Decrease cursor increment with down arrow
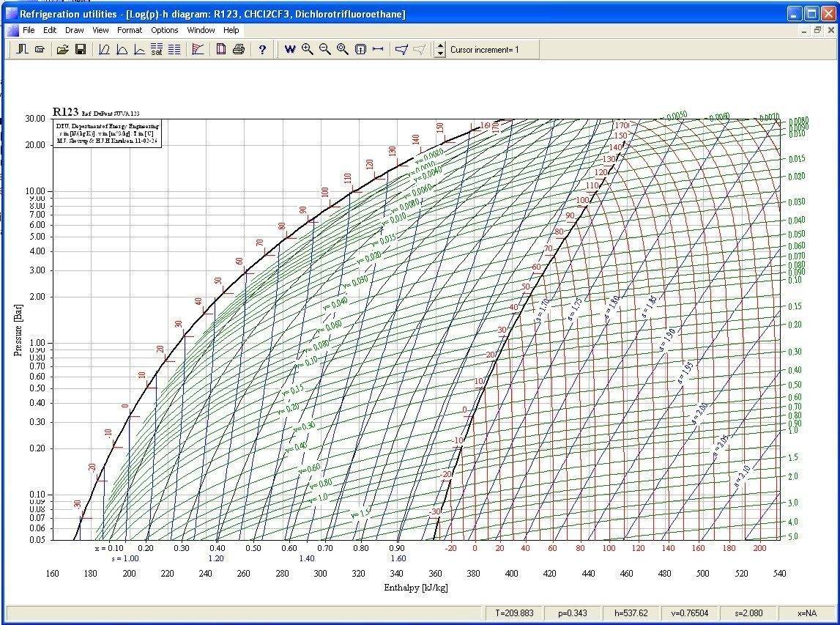Image resolution: width=840 pixels, height=625 pixels. (x=440, y=53)
